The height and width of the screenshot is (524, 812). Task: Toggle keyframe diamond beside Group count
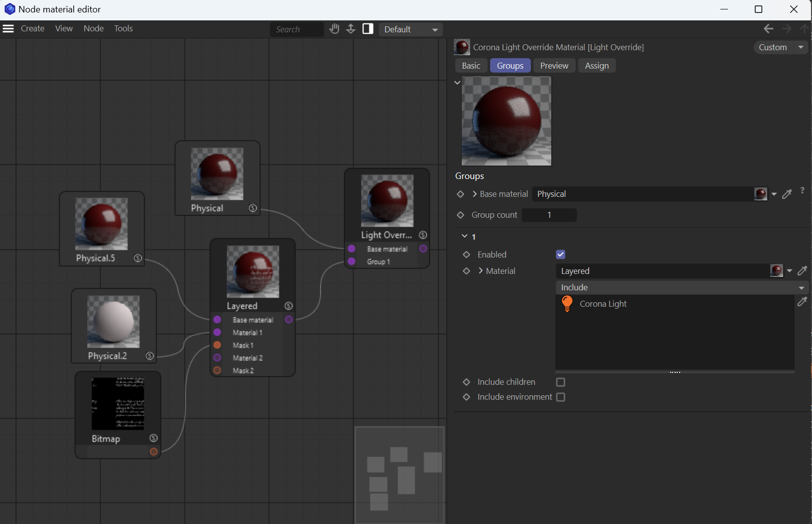coord(461,215)
